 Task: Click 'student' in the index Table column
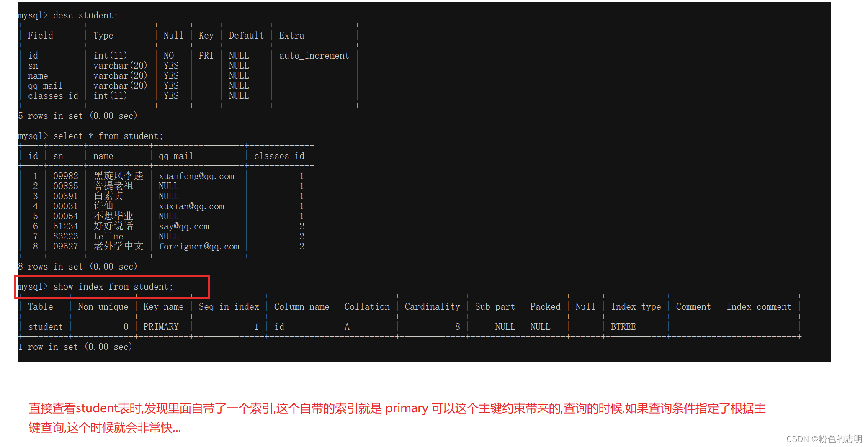[45, 327]
